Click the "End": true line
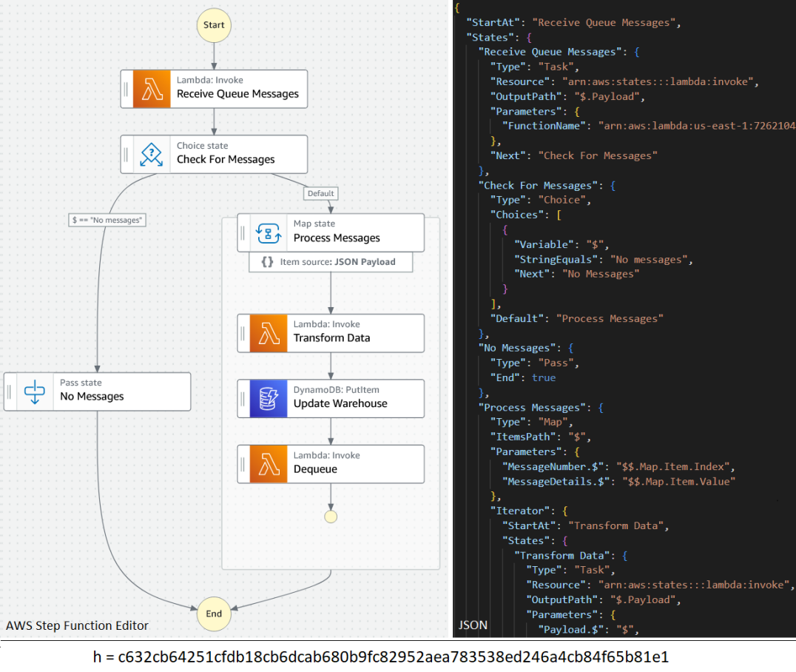 523,378
